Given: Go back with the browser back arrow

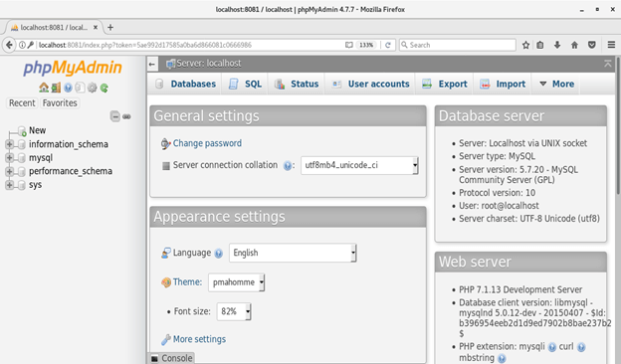Looking at the screenshot, I should (9, 45).
